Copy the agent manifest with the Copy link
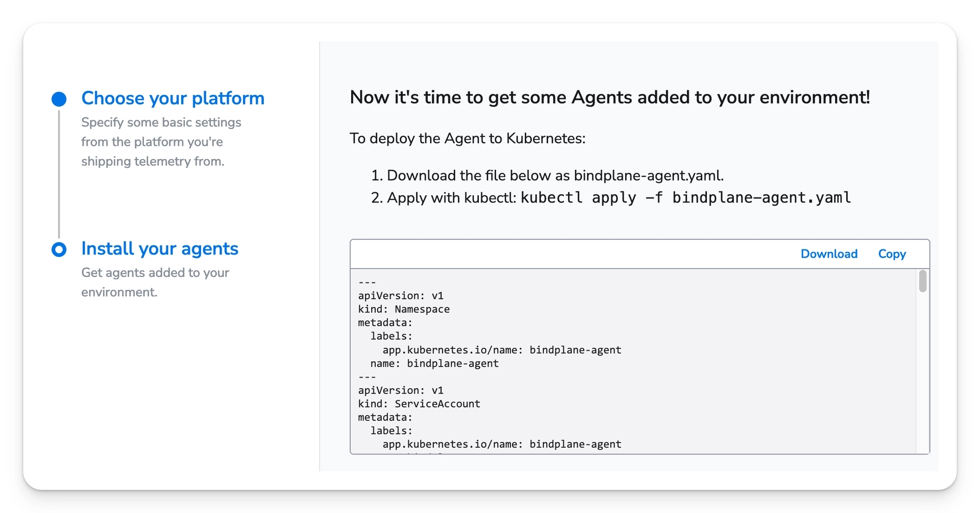The image size is (980, 513). point(892,253)
